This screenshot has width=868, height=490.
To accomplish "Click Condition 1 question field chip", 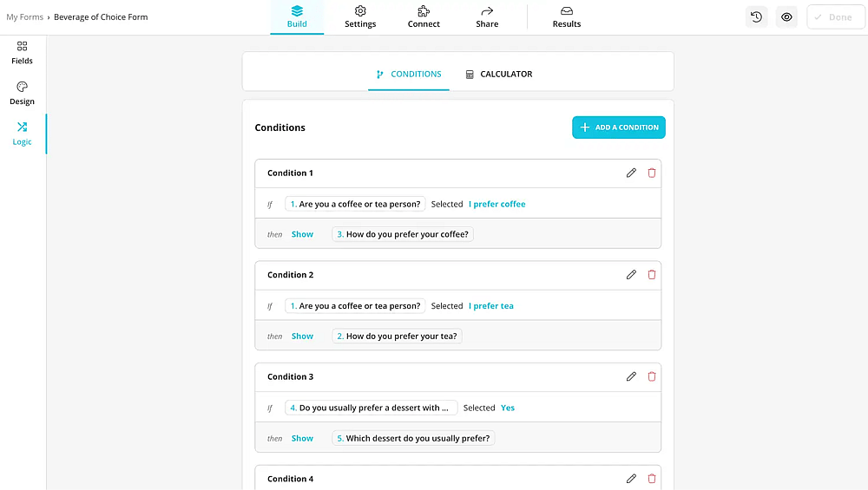I will 355,204.
